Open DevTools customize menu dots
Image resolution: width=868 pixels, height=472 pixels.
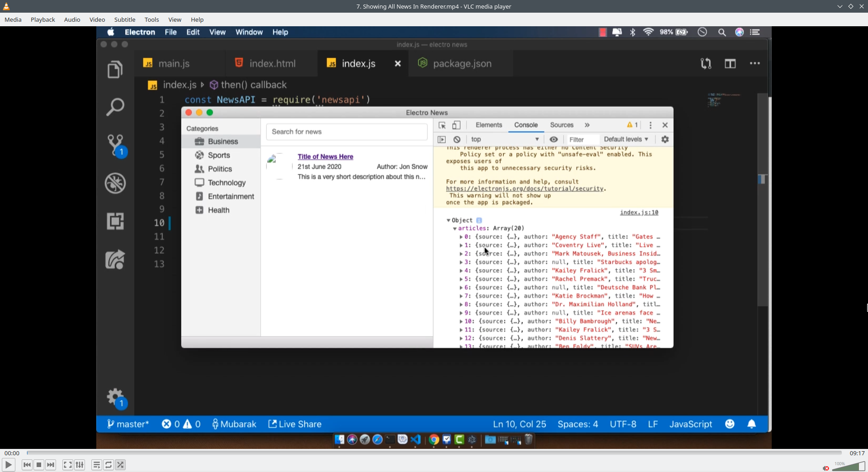651,125
